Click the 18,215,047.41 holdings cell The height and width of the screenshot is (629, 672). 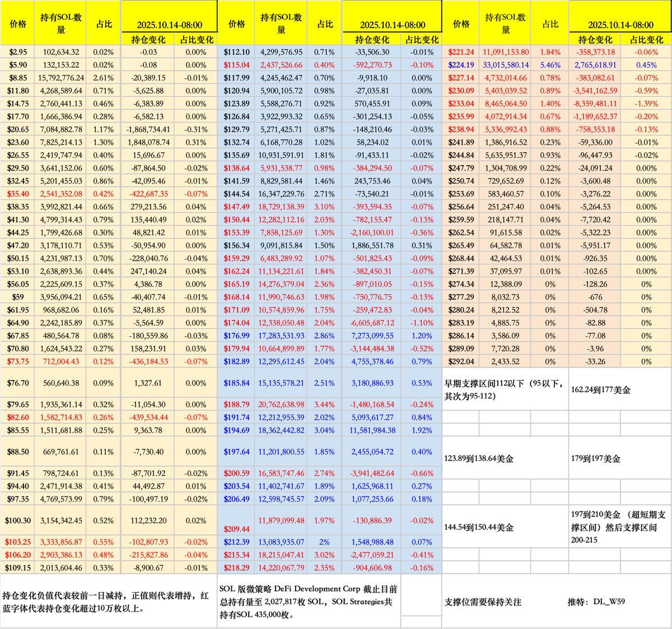281,555
